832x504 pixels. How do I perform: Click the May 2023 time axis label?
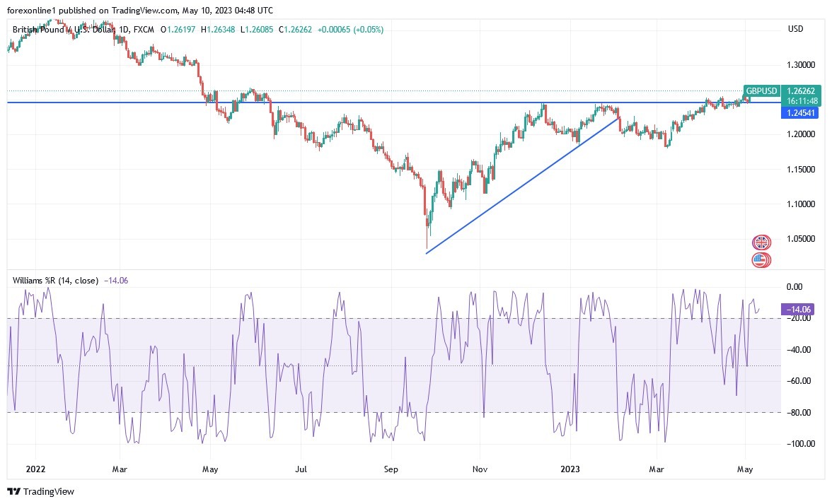[x=745, y=469]
